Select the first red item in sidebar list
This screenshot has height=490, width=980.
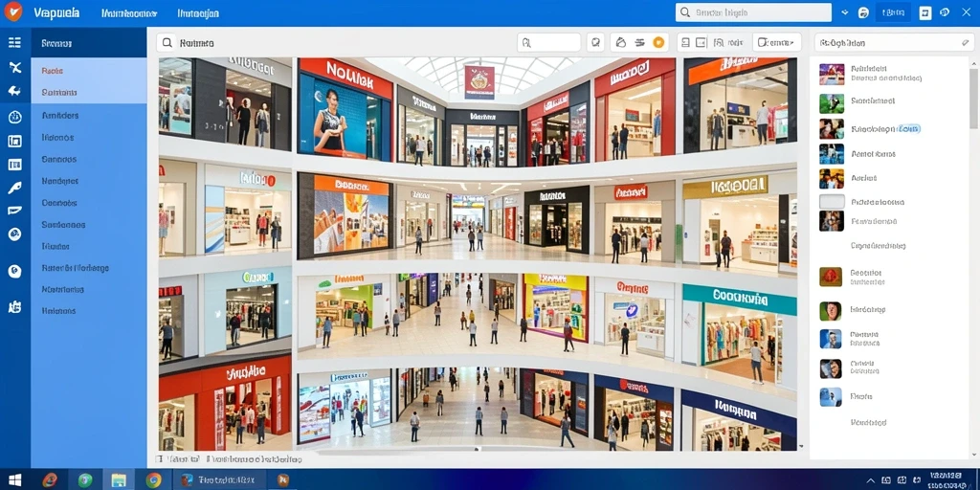click(x=53, y=71)
